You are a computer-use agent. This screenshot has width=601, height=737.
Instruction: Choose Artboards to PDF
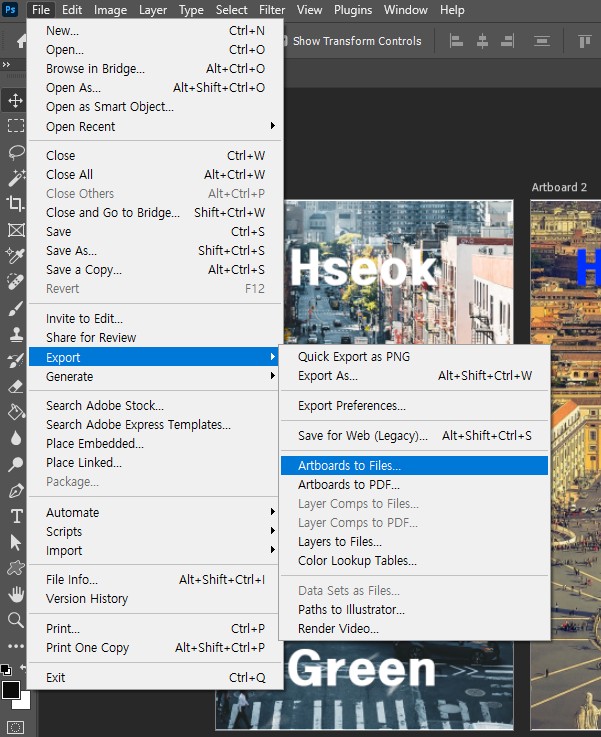(414, 485)
